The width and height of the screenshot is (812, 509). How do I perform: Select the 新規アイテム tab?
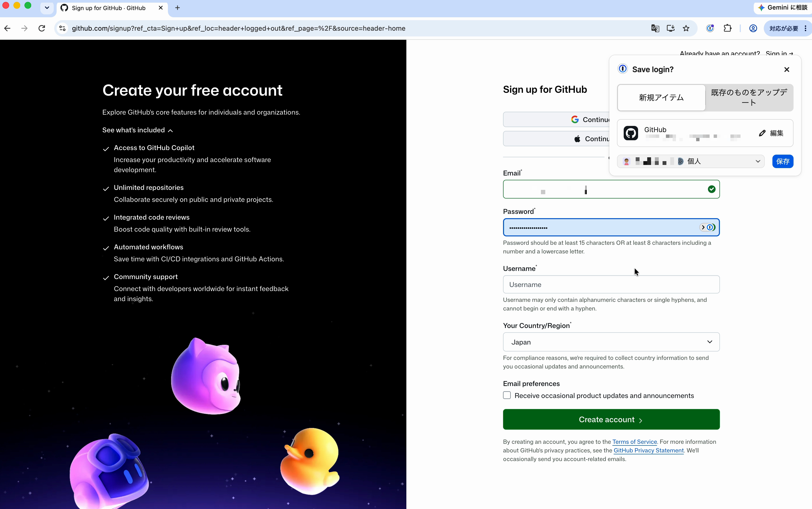pos(661,98)
